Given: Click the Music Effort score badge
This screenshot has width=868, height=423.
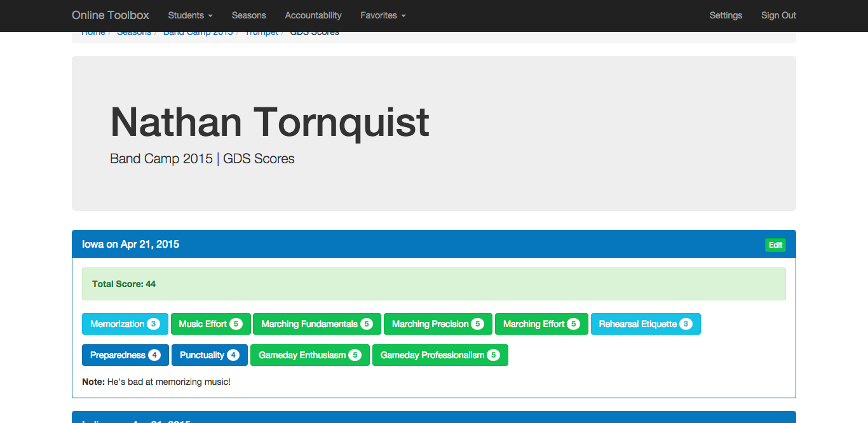Looking at the screenshot, I should [x=211, y=324].
